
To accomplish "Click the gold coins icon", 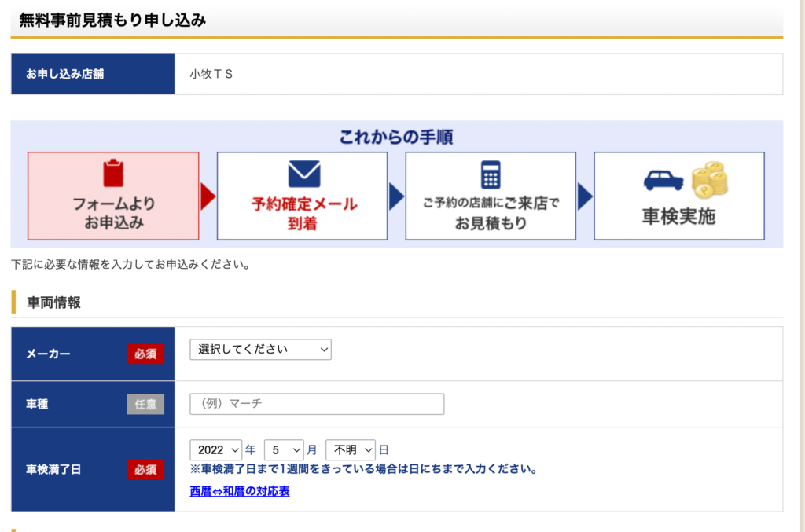I will tap(710, 179).
